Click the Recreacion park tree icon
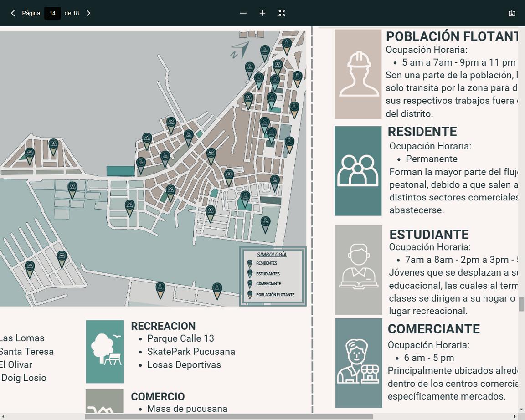Screen dimensions: 525x420 click(105, 351)
